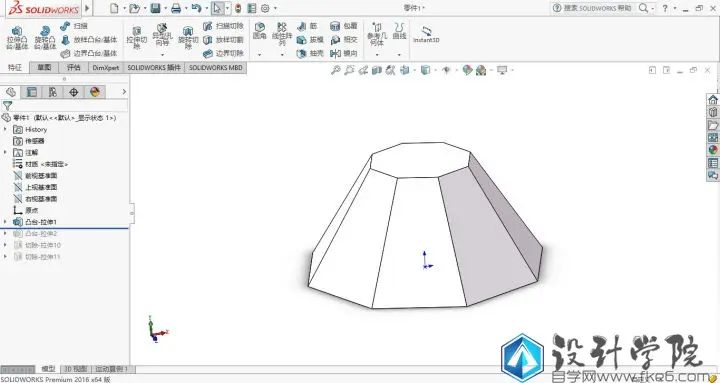The width and height of the screenshot is (720, 383).
Task: Open the Hole Wizard dropdown arrow
Action: (x=162, y=55)
